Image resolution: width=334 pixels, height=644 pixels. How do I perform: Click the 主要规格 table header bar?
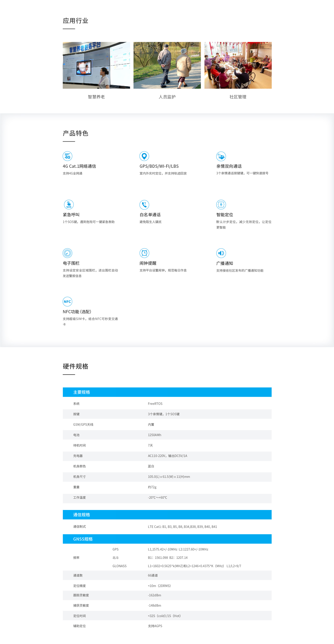point(167,392)
